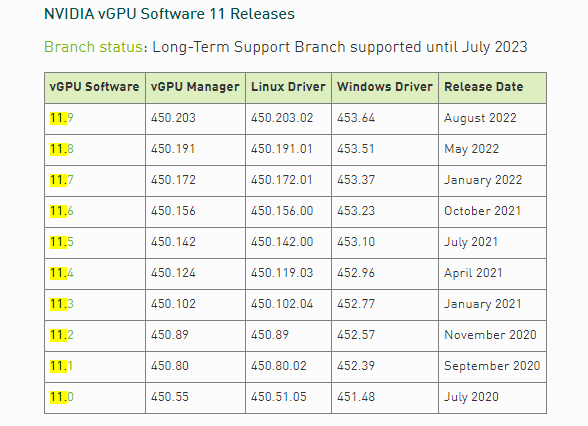Viewport: 588px width, 426px height.
Task: Select vGPU Manager value 450.203
Action: (173, 118)
